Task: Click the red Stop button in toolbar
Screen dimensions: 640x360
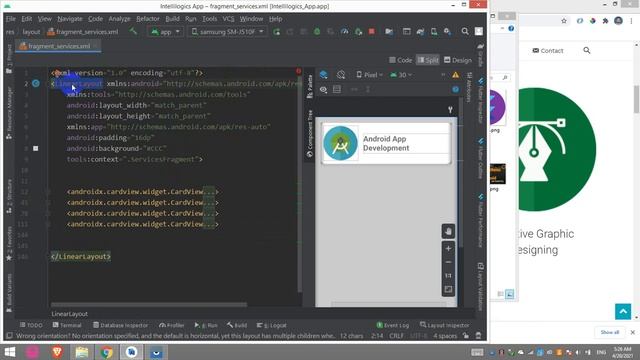Action: point(371,31)
